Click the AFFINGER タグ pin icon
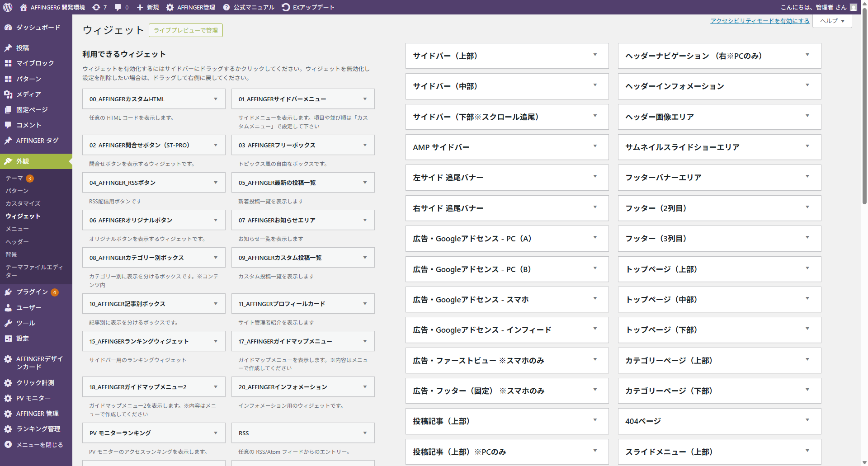 point(8,141)
